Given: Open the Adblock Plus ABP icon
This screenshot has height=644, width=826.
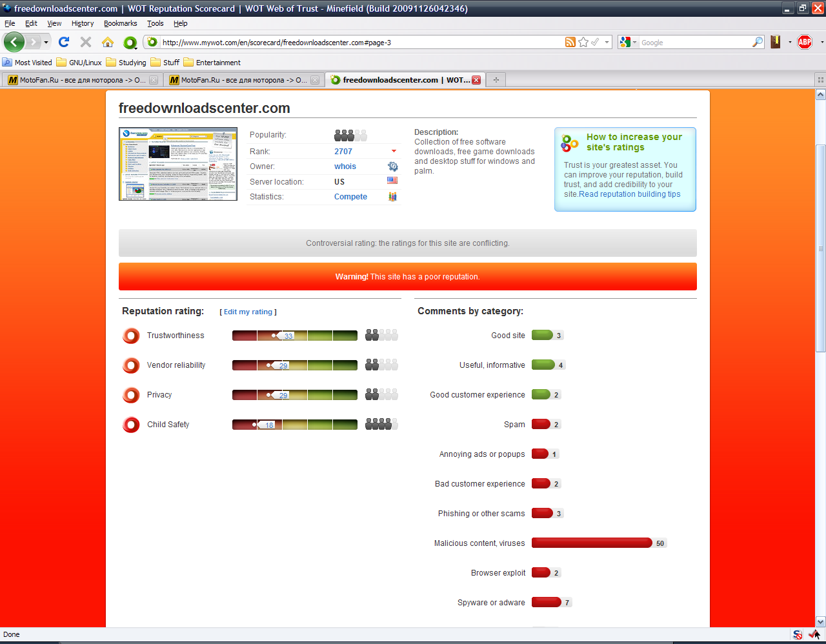Looking at the screenshot, I should coord(805,42).
